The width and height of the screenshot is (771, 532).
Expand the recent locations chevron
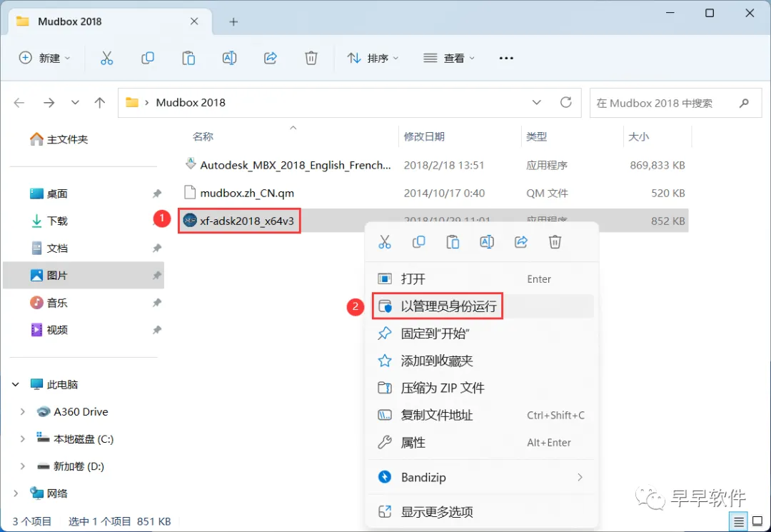(x=75, y=103)
